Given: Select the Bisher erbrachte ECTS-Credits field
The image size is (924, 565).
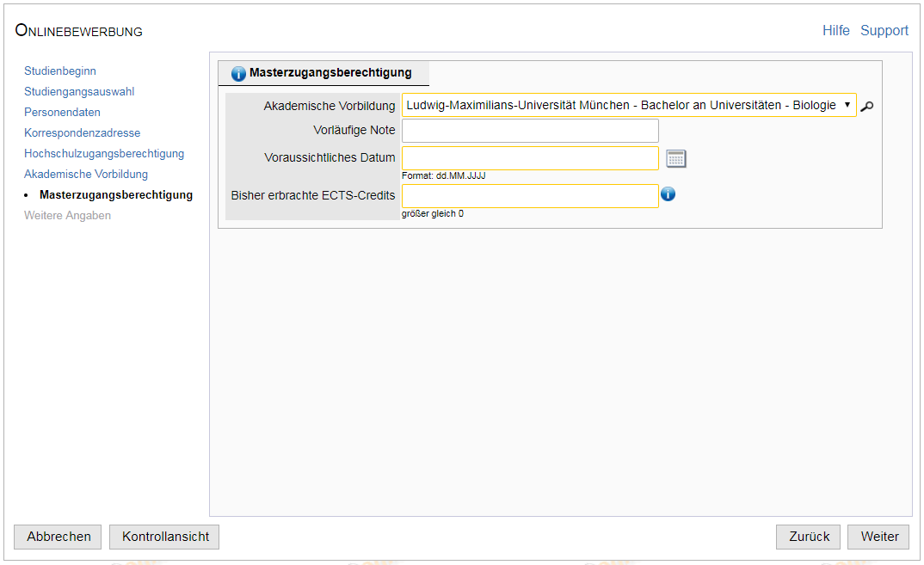Looking at the screenshot, I should [x=530, y=196].
